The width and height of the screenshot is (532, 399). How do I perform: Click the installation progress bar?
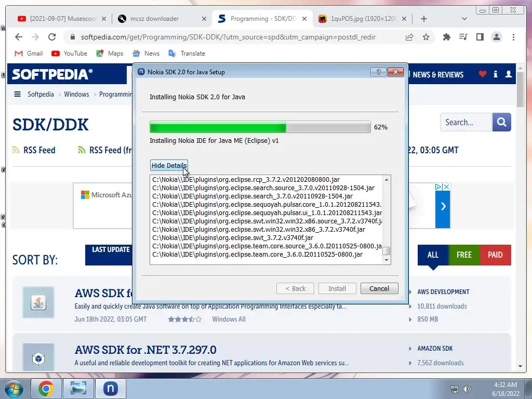[260, 127]
